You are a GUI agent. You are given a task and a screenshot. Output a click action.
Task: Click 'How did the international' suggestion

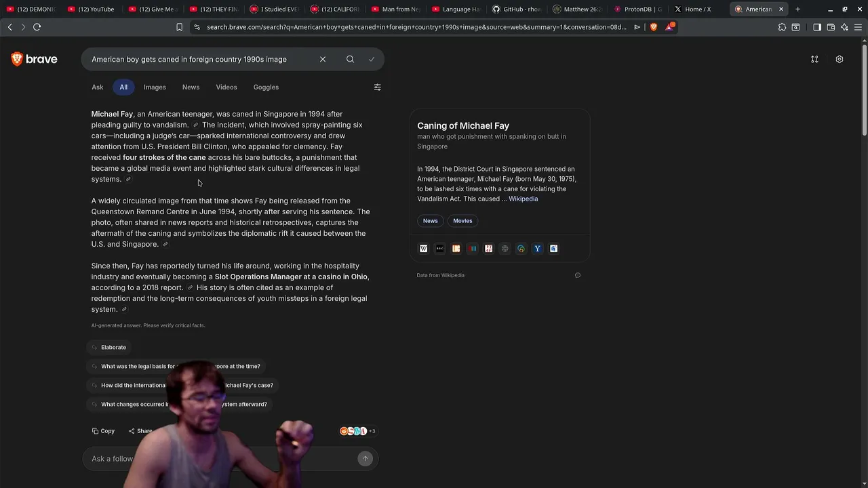183,385
